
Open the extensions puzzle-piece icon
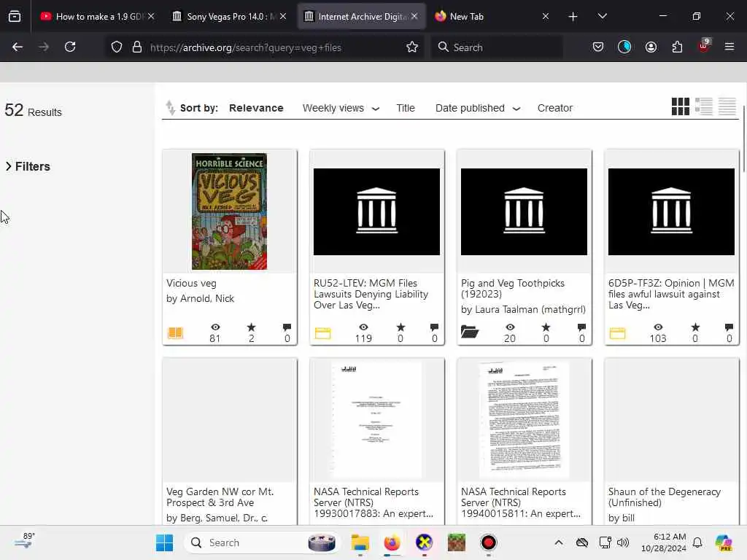click(677, 47)
